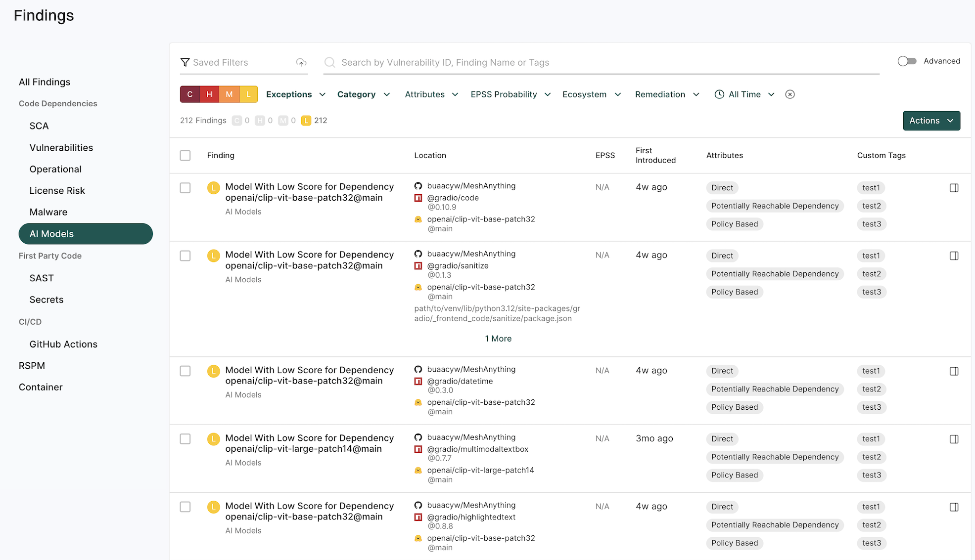Image resolution: width=975 pixels, height=560 pixels.
Task: Click the Medium severity M filter
Action: pyautogui.click(x=229, y=94)
